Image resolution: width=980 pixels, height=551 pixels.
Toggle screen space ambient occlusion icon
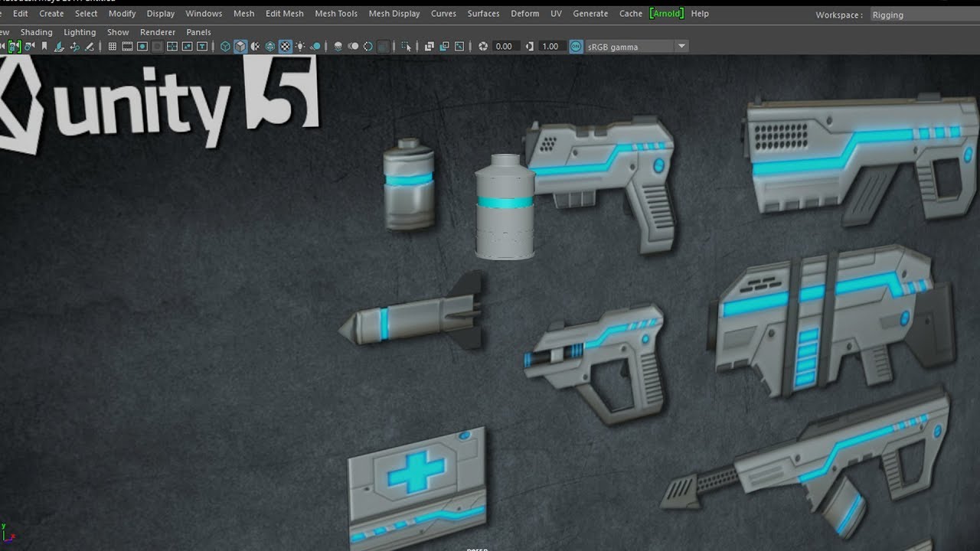click(338, 47)
